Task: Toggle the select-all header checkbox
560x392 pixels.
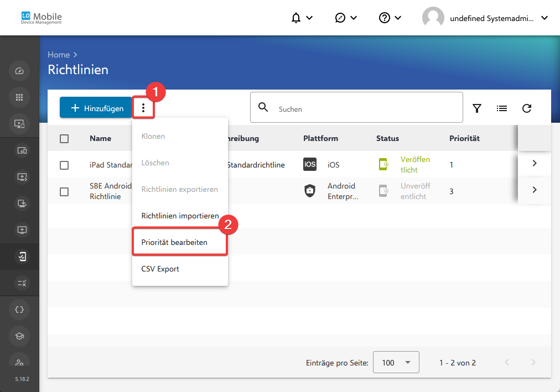Action: 64,139
